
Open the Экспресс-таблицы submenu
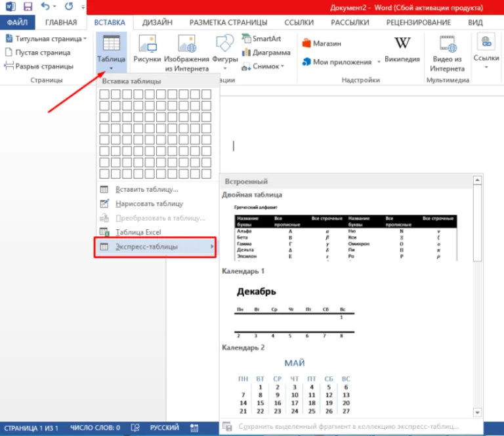tap(155, 247)
